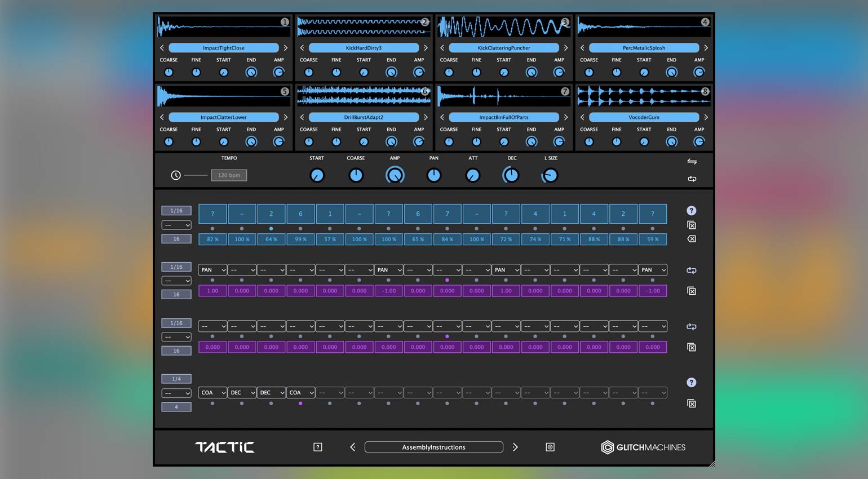Reset the probability values with backspace icon

click(x=692, y=239)
